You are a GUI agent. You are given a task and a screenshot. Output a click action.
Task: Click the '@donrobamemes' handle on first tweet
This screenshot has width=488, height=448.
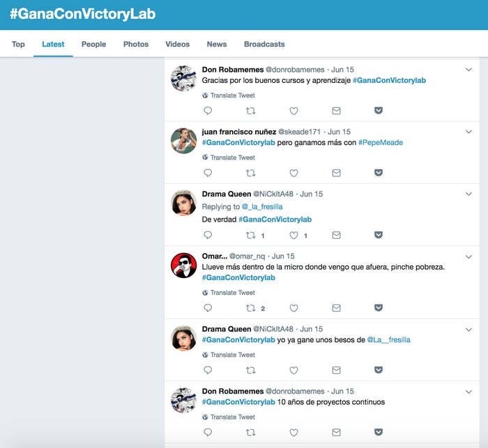[295, 70]
